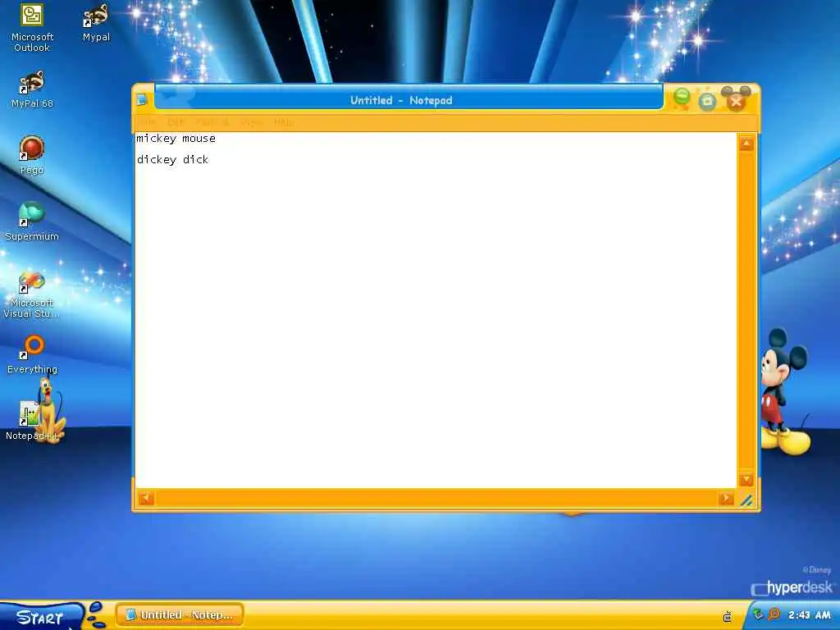
Task: Click the horizontal scrollbar right arrow
Action: point(726,498)
